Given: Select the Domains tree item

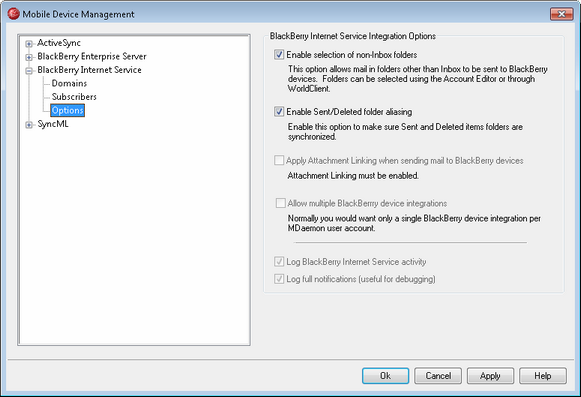Looking at the screenshot, I should (69, 83).
